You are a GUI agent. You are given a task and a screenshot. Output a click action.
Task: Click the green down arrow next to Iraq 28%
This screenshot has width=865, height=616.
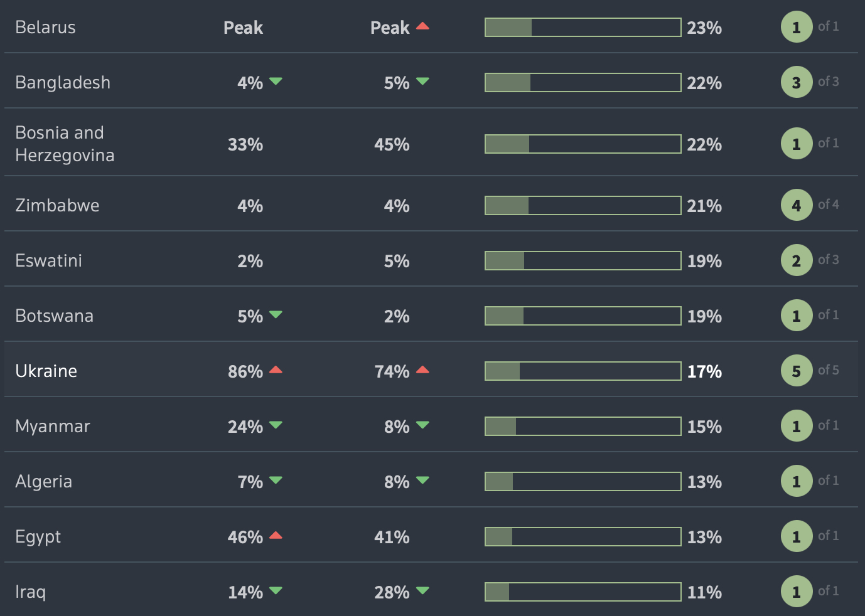(422, 590)
